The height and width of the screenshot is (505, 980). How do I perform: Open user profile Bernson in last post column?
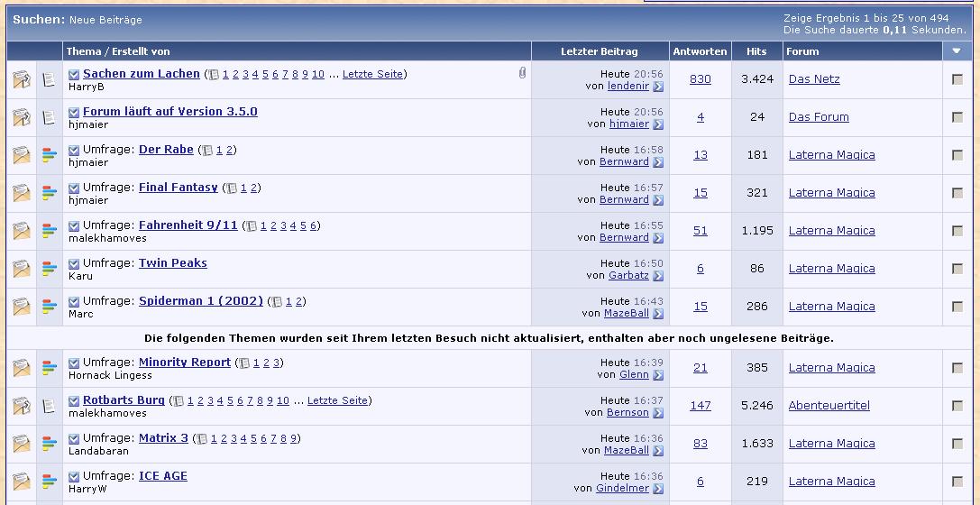point(627,413)
